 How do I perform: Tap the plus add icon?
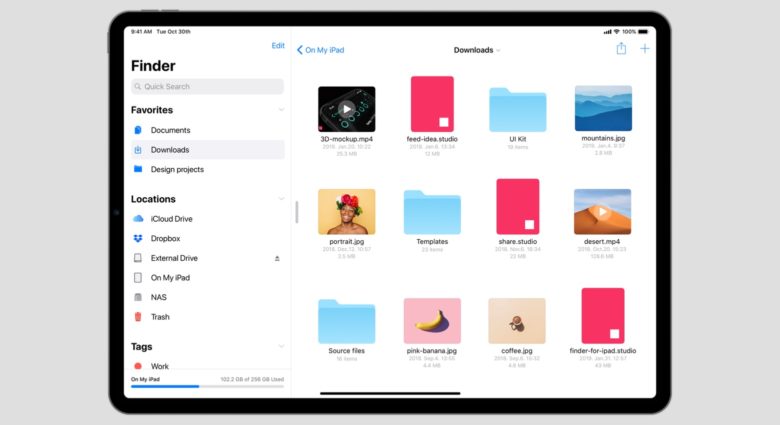click(645, 49)
